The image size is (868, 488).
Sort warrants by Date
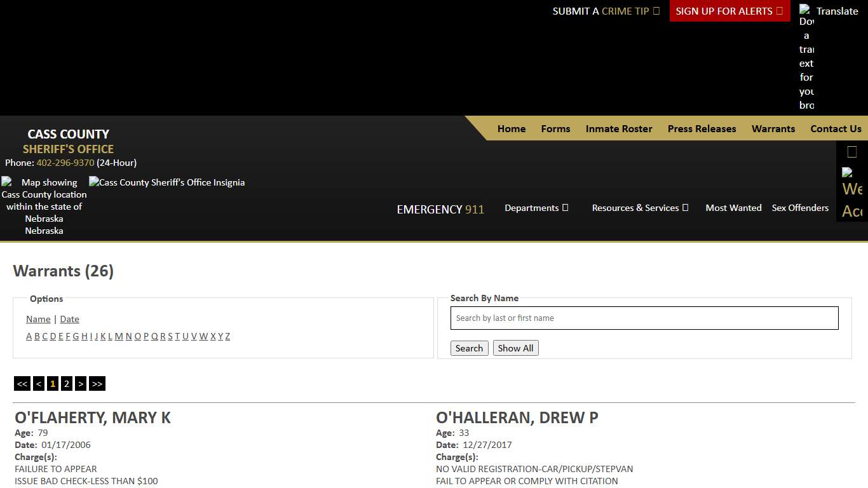coord(69,319)
